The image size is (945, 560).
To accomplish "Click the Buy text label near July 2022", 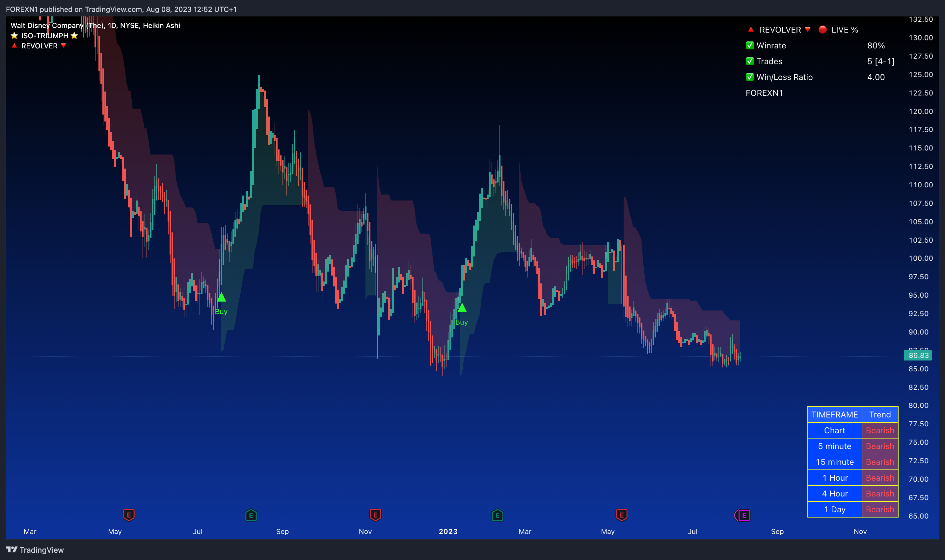I will pos(221,312).
